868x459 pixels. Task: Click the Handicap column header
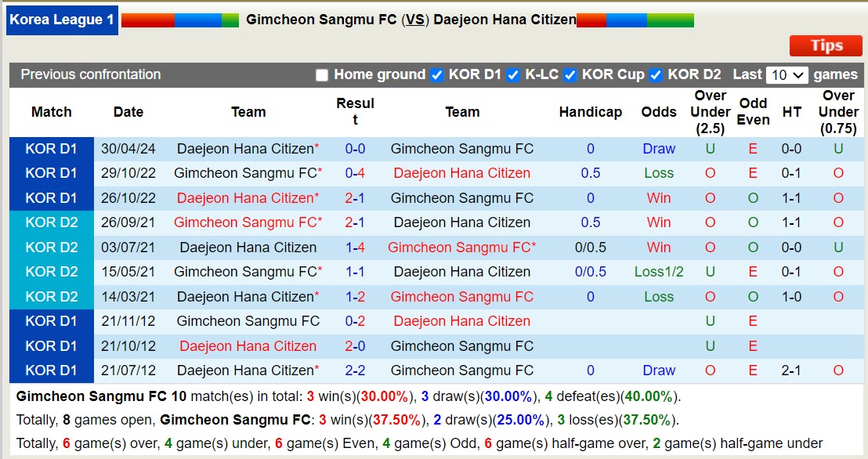[x=591, y=112]
